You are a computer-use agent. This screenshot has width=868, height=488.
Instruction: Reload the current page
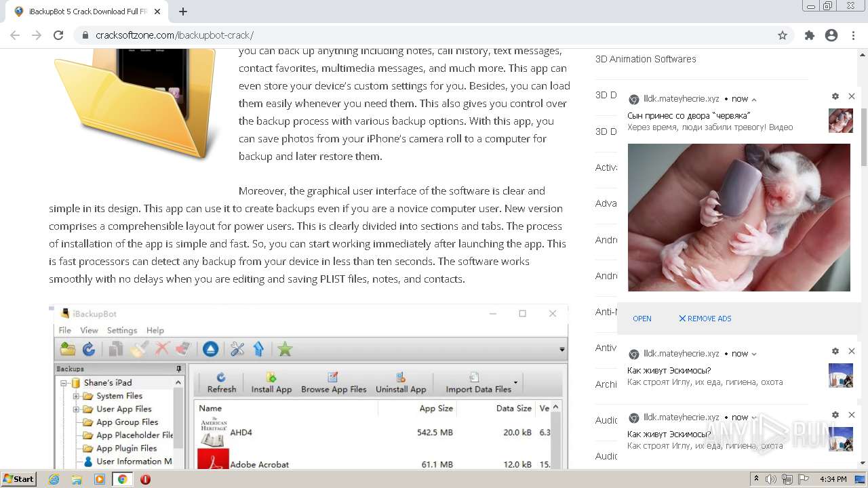[x=58, y=35]
